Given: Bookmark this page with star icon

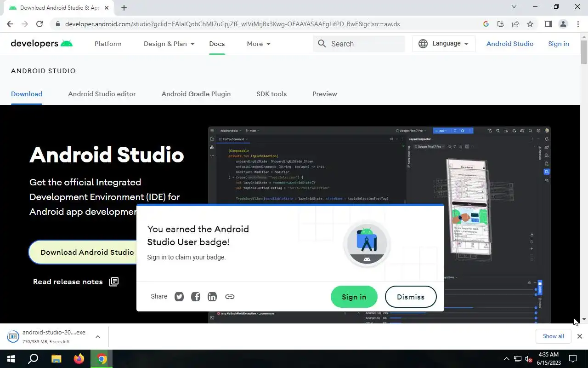Looking at the screenshot, I should 530,24.
